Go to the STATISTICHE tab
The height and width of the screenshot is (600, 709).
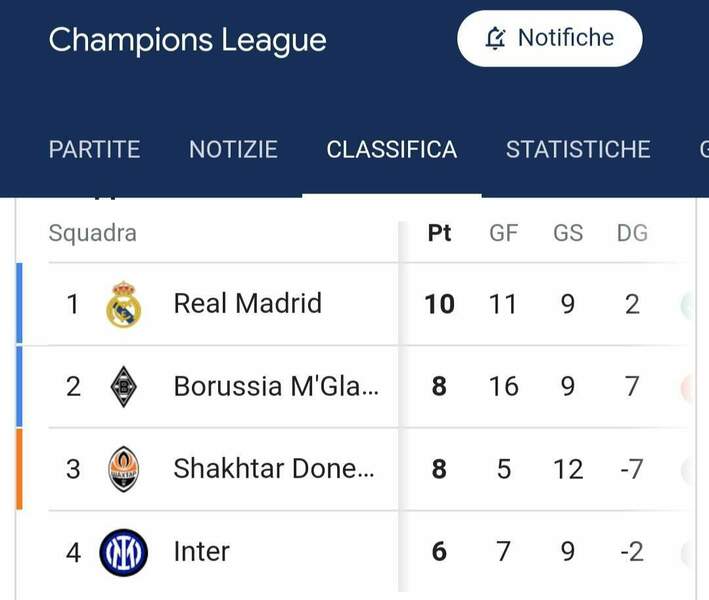tap(578, 150)
